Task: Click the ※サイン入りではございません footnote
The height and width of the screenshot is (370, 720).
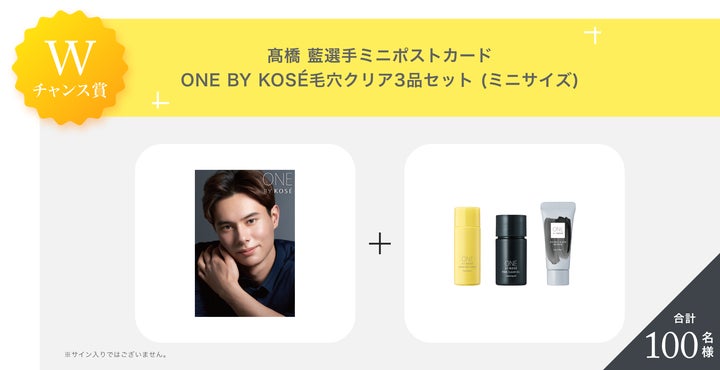Action: tap(115, 354)
